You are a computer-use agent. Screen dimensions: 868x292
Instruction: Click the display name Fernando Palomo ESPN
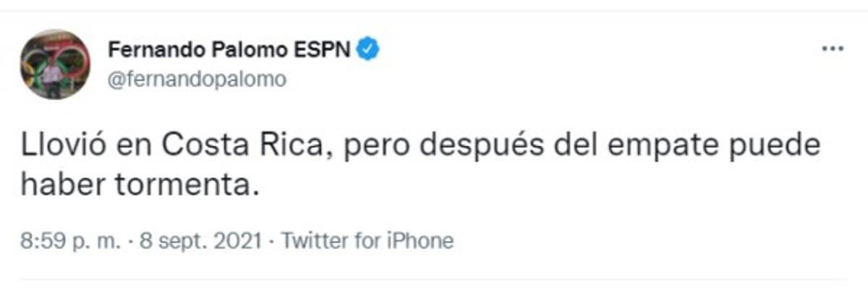tap(230, 49)
